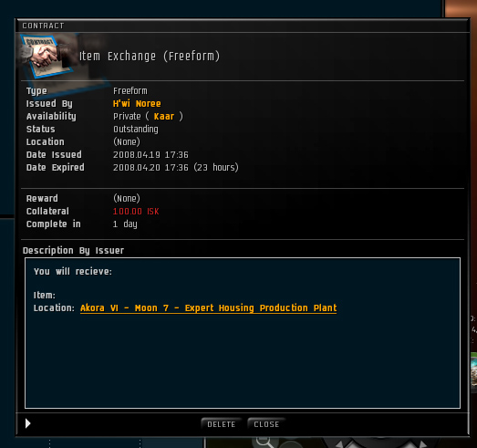Click the Date Issued timestamp
This screenshot has width=477, height=448.
tap(150, 154)
